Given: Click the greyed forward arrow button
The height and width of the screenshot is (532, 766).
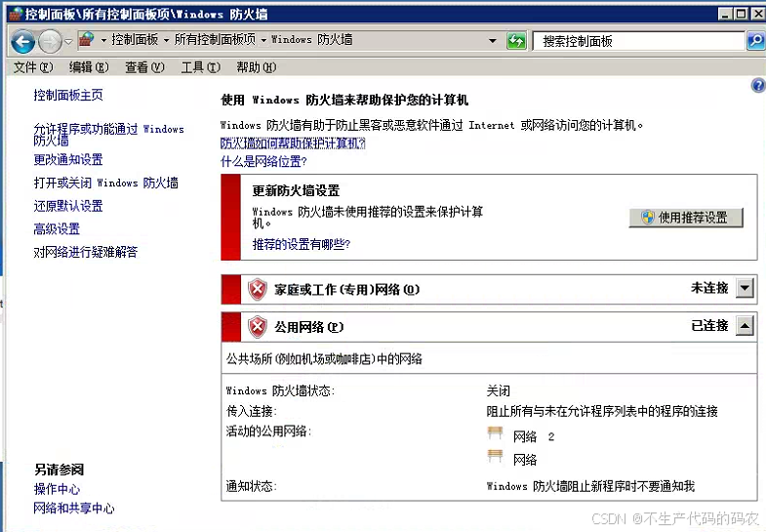Looking at the screenshot, I should (50, 42).
